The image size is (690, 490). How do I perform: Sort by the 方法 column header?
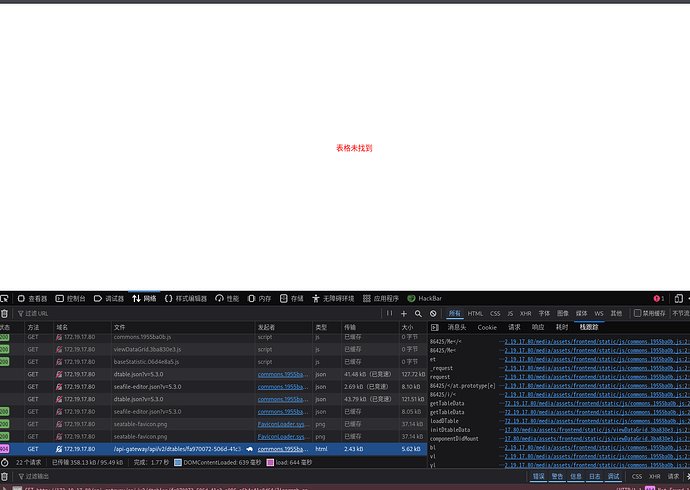39,327
